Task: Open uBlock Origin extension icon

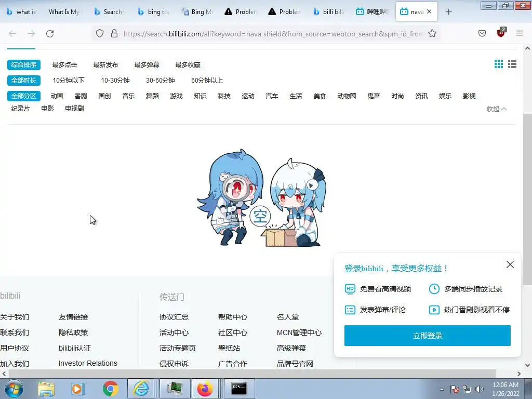Action: pos(501,33)
